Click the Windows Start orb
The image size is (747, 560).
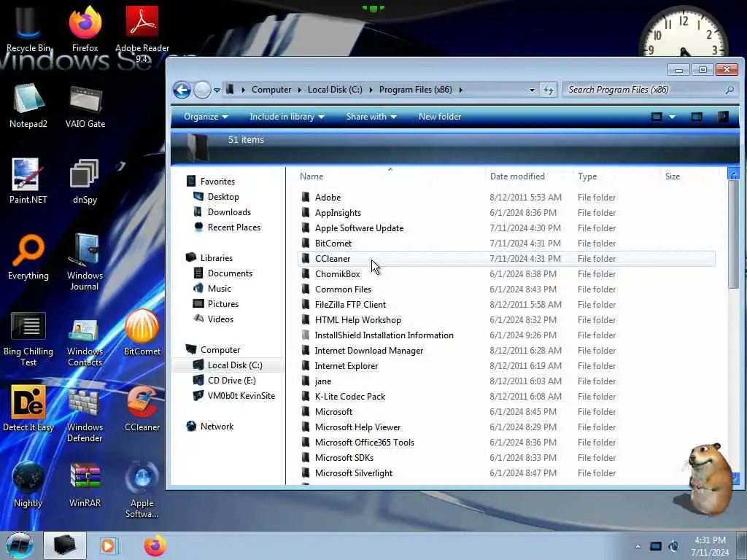[19, 545]
